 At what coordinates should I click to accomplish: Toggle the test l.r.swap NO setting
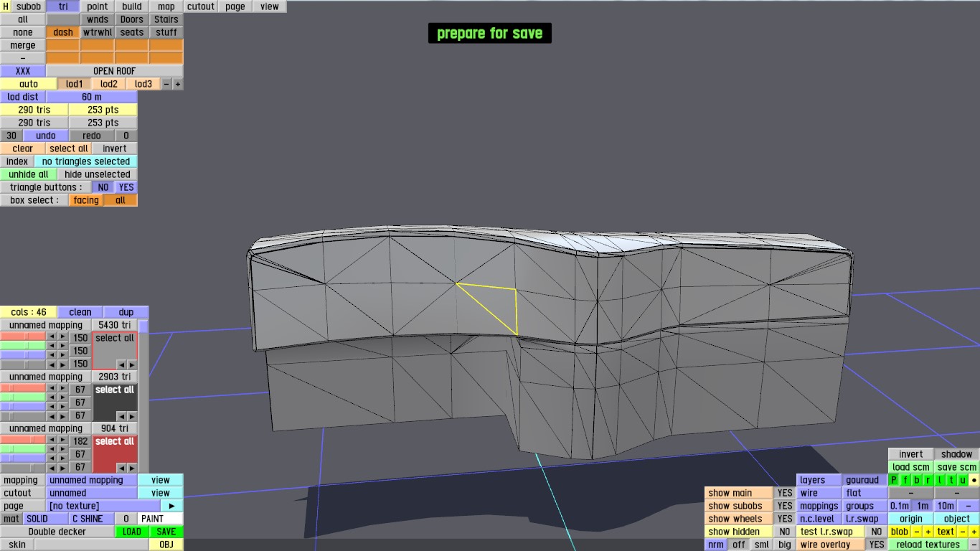876,532
